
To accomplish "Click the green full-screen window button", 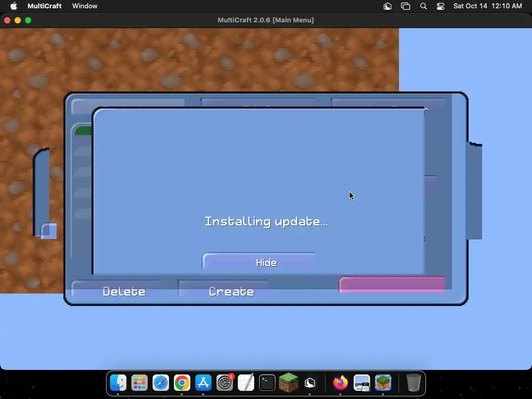I will coord(28,20).
